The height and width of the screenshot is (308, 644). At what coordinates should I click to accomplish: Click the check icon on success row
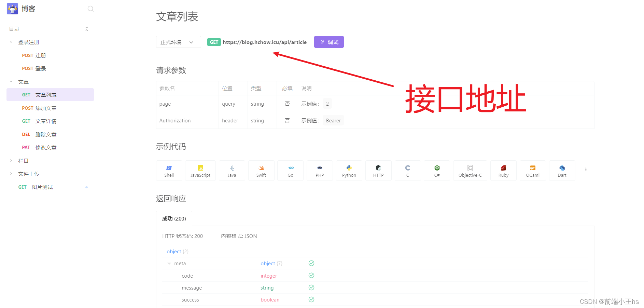click(311, 299)
